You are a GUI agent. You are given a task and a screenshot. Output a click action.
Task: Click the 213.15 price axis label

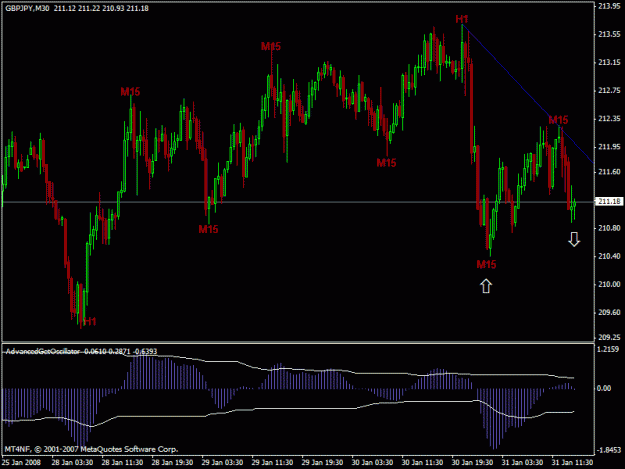609,62
